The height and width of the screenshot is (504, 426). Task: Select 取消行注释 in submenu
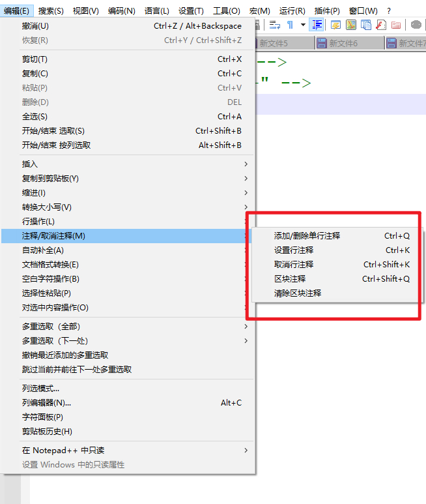pyautogui.click(x=337, y=265)
